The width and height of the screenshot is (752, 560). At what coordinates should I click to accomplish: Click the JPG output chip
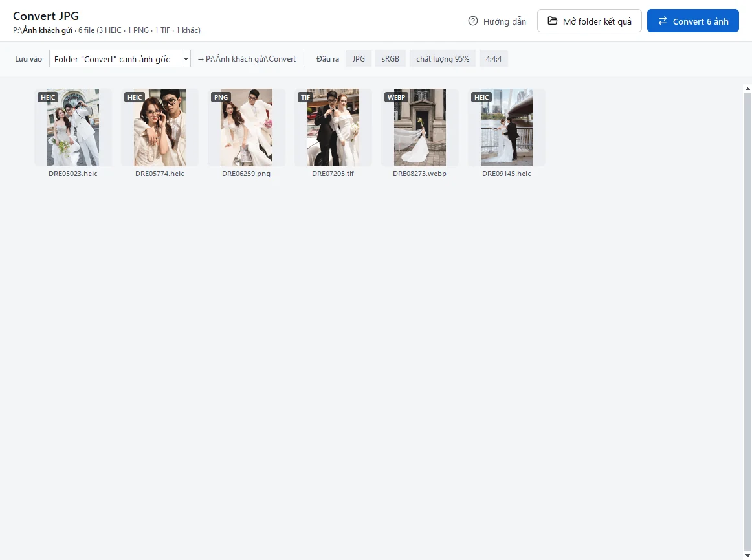pos(359,58)
